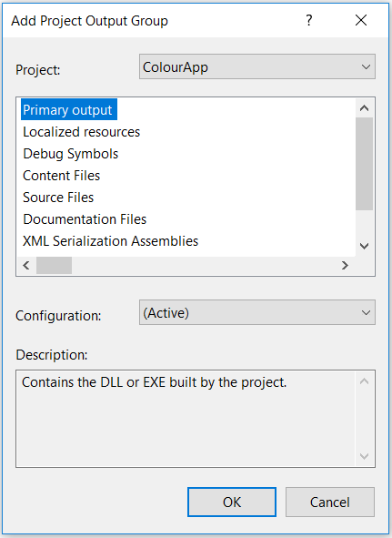This screenshot has width=392, height=538.
Task: Select Source Files entry
Action: point(58,198)
